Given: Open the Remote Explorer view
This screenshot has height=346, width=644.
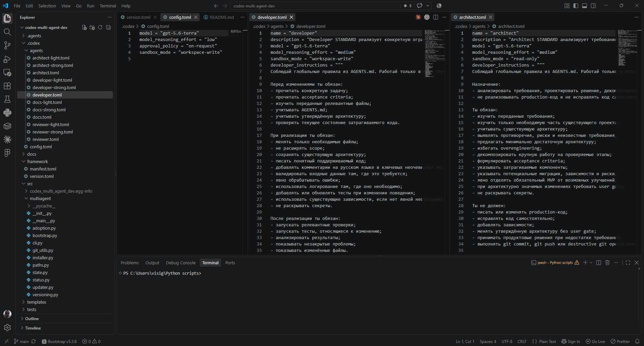Looking at the screenshot, I should pyautogui.click(x=7, y=72).
